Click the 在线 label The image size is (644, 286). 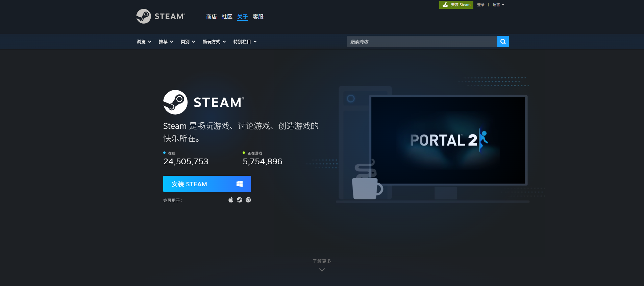(172, 153)
